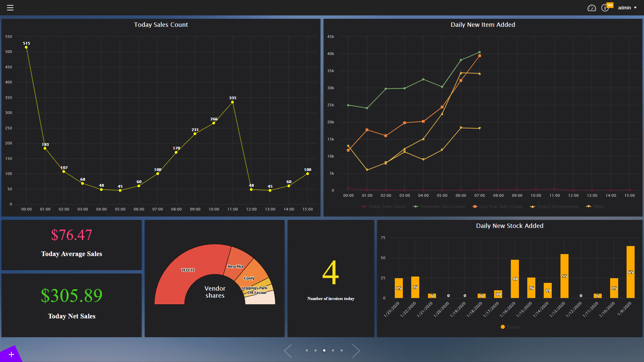Select the third carousel page dot

(x=324, y=351)
